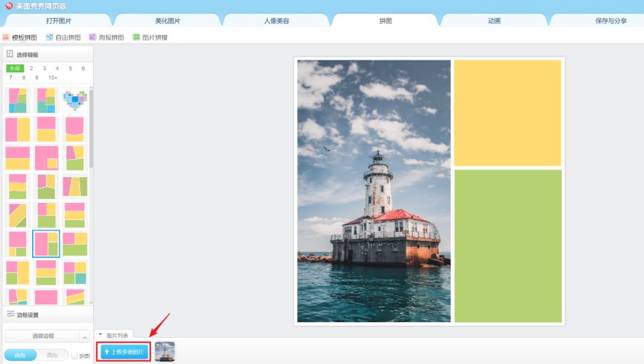This screenshot has width=644, height=364.
Task: Switch to the 美化图片 tab
Action: click(168, 20)
